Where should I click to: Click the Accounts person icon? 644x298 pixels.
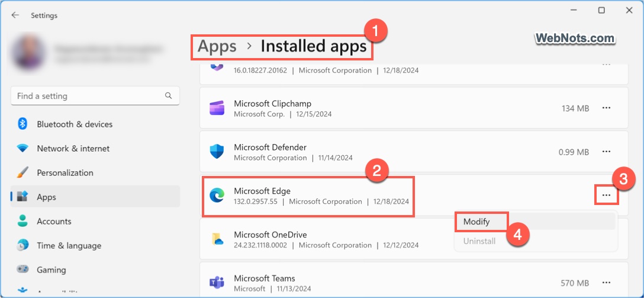pos(22,221)
